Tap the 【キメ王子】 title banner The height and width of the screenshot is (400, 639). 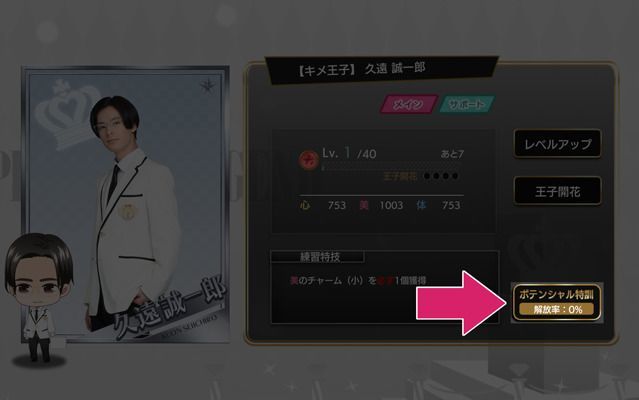pos(382,70)
